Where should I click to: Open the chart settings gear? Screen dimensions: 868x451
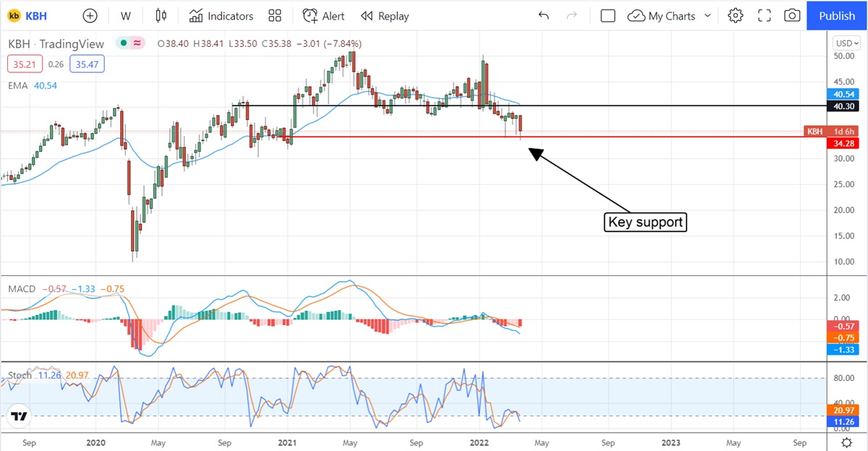pyautogui.click(x=736, y=16)
